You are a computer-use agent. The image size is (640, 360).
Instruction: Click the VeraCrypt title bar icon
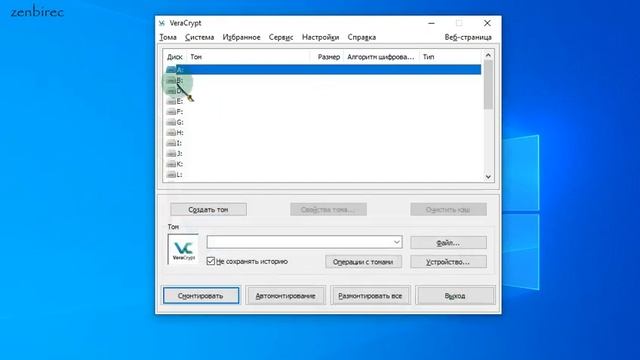tap(162, 23)
